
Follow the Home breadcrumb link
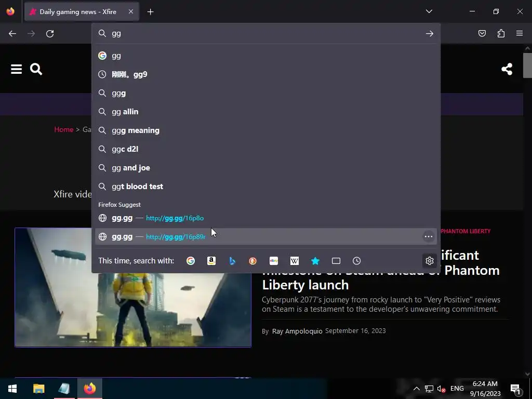(64, 129)
